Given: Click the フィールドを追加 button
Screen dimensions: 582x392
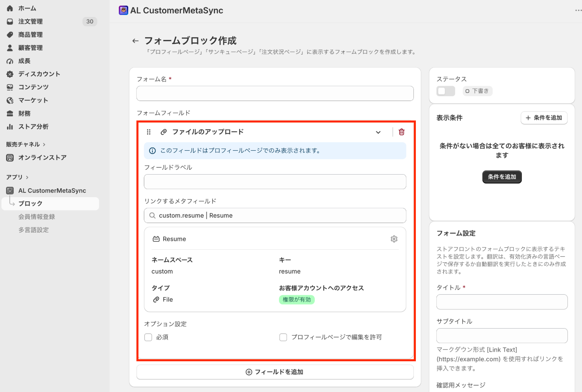Looking at the screenshot, I should pos(275,372).
